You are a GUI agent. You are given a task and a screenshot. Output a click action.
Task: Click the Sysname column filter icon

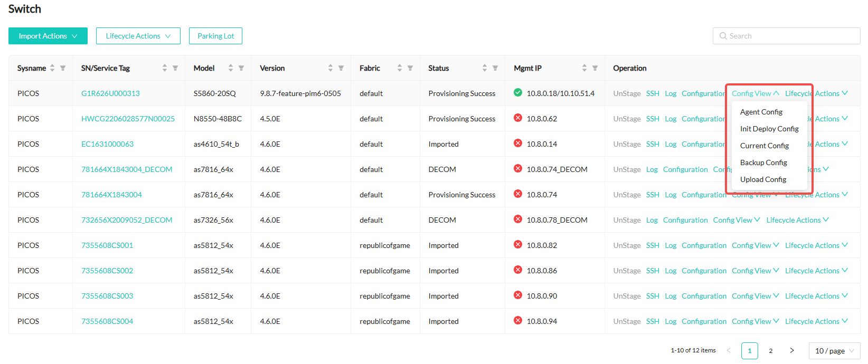pyautogui.click(x=63, y=68)
